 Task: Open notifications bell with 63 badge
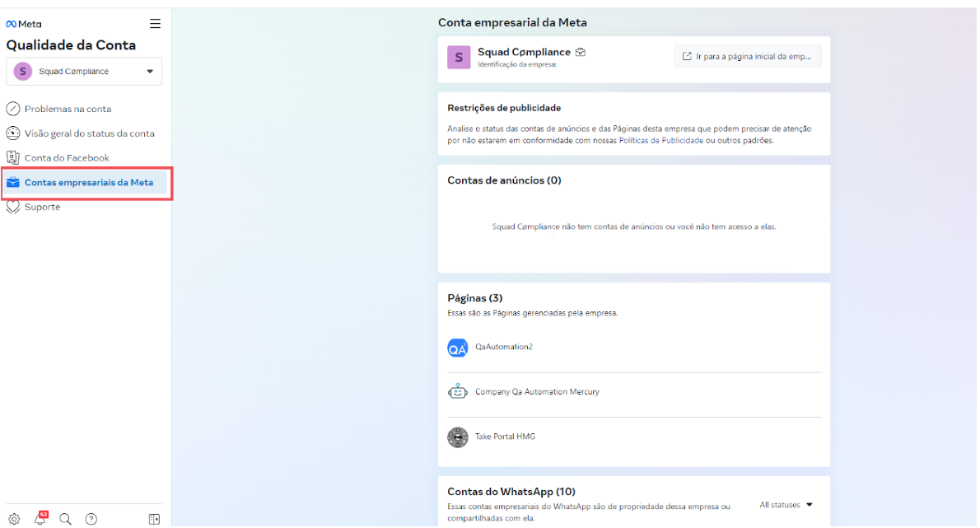click(x=40, y=519)
